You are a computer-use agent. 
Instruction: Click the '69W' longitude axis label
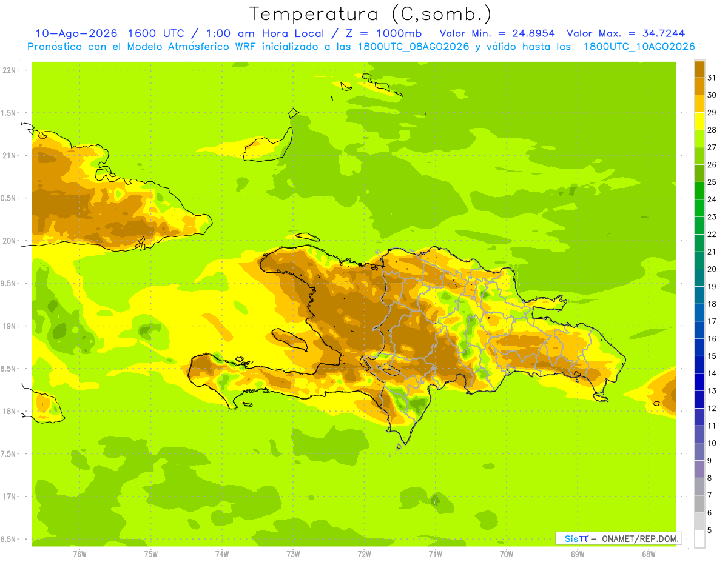click(577, 554)
